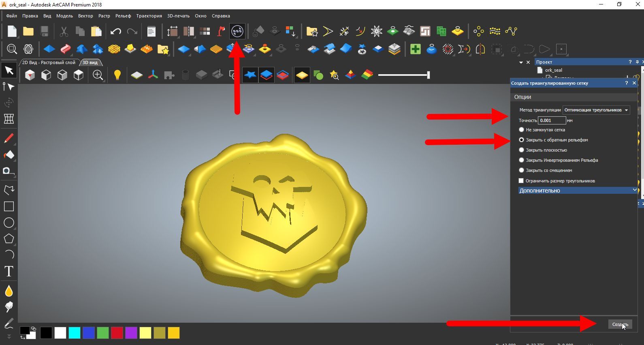Pick the blue color swatch
This screenshot has height=345, width=644.
tap(89, 333)
